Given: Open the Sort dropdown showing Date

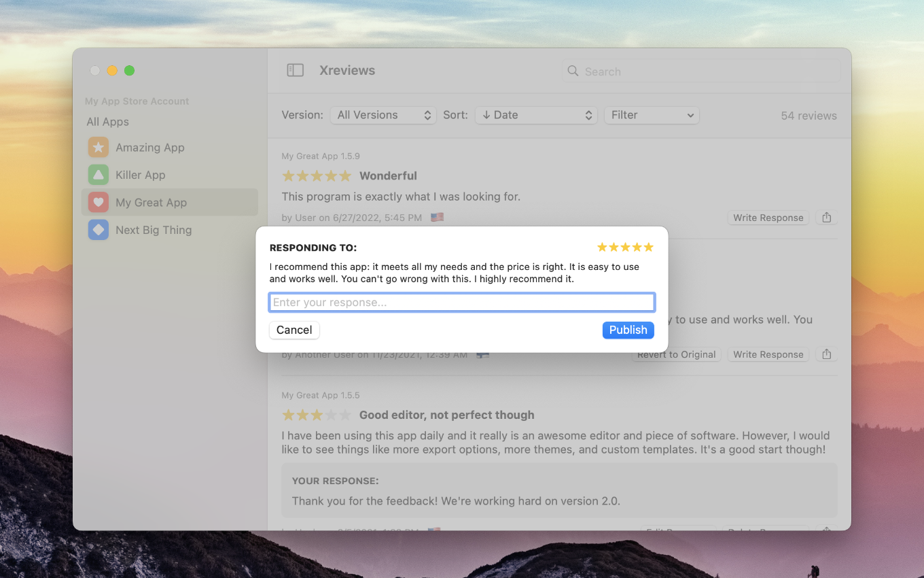Looking at the screenshot, I should [536, 115].
